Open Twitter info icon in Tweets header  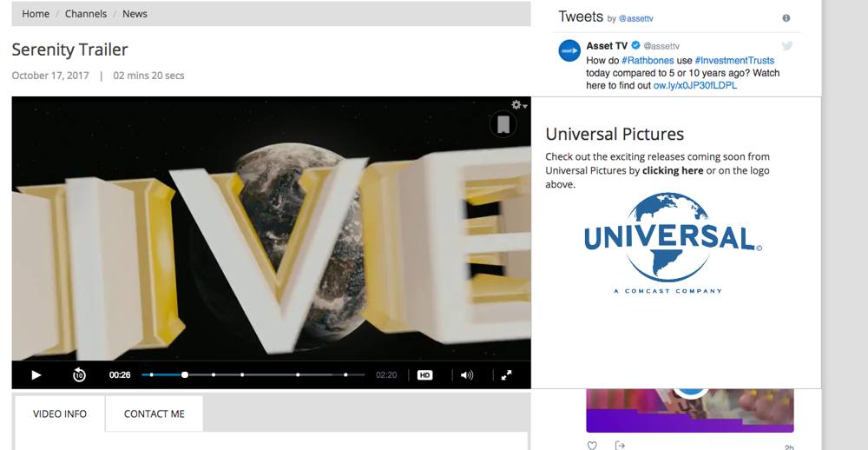786,18
